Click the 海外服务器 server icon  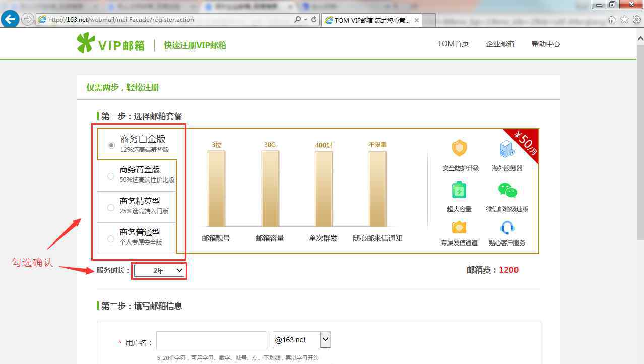click(507, 149)
